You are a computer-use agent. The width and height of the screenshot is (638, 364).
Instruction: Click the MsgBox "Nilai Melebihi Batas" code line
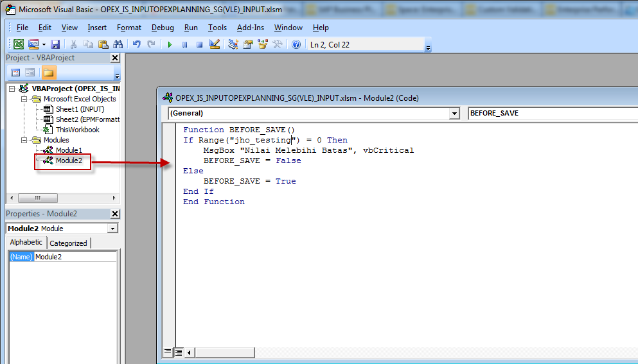(308, 150)
